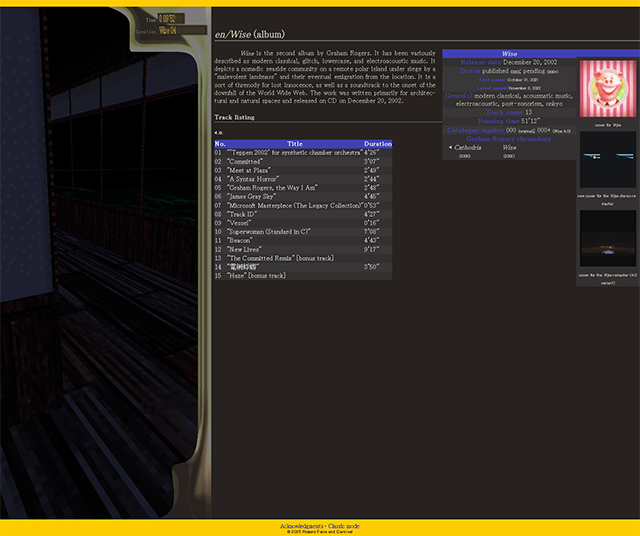Click the left arrow beside Cathodria

[450, 147]
